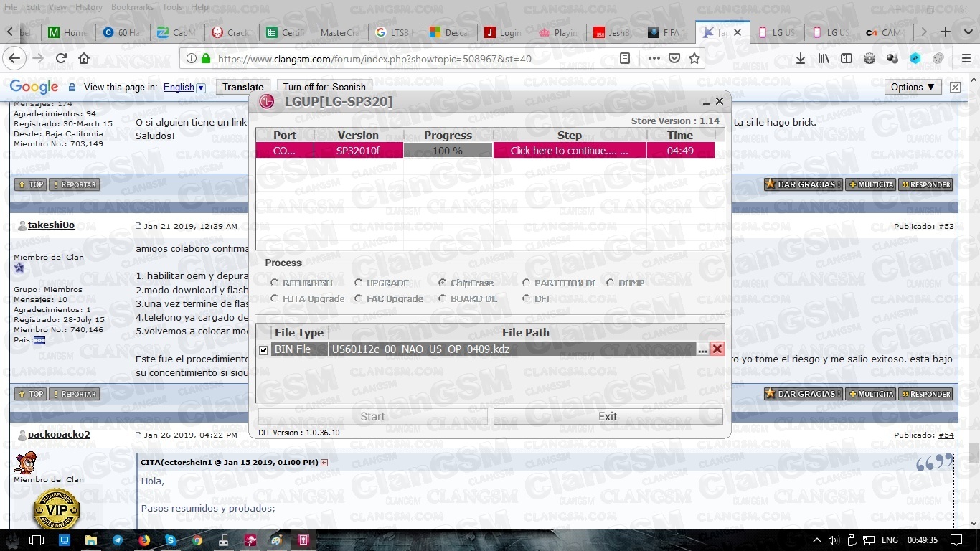Toggle reader view icon in address bar
980x551 pixels.
625,59
